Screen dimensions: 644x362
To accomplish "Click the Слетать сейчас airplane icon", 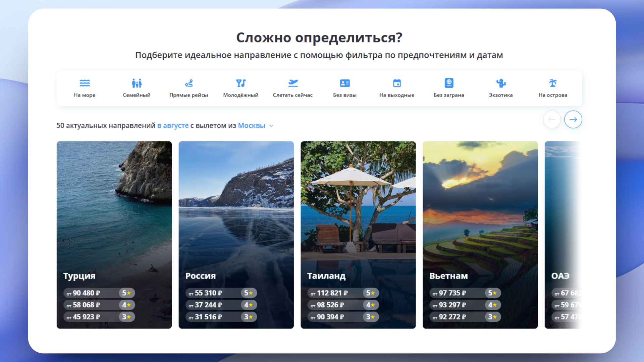I will click(293, 83).
